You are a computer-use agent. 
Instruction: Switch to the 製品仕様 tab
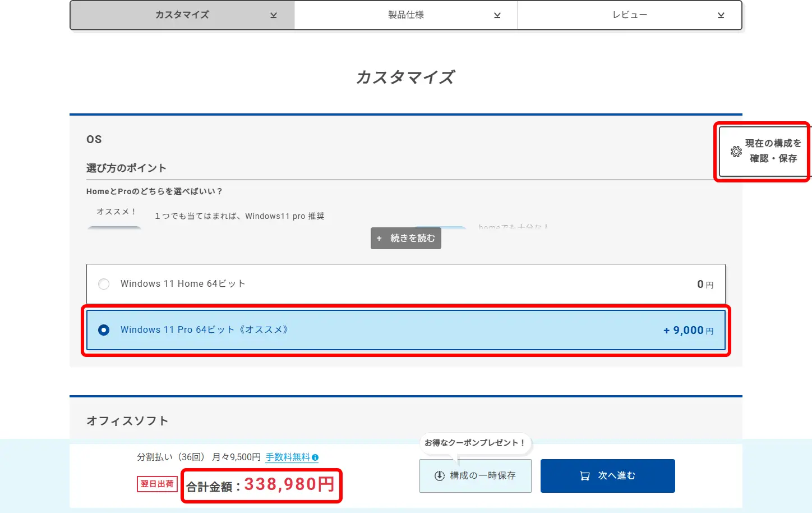click(x=405, y=15)
